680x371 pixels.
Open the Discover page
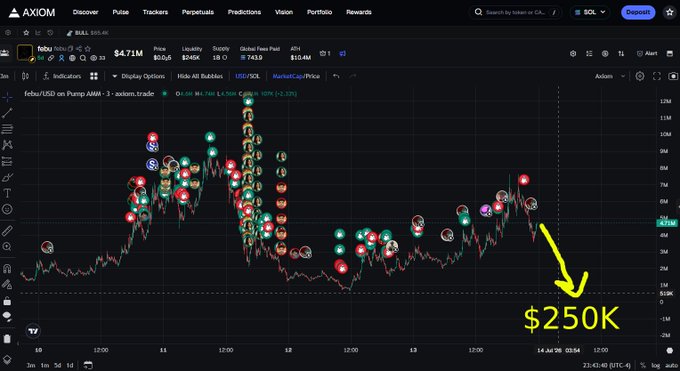click(x=85, y=12)
